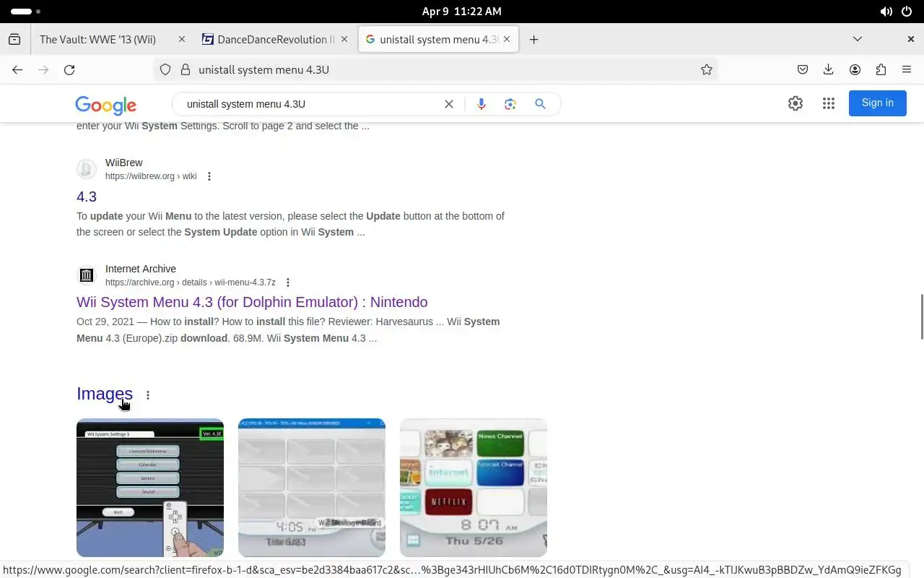Click the Google search input field
924x578 pixels.
click(310, 104)
